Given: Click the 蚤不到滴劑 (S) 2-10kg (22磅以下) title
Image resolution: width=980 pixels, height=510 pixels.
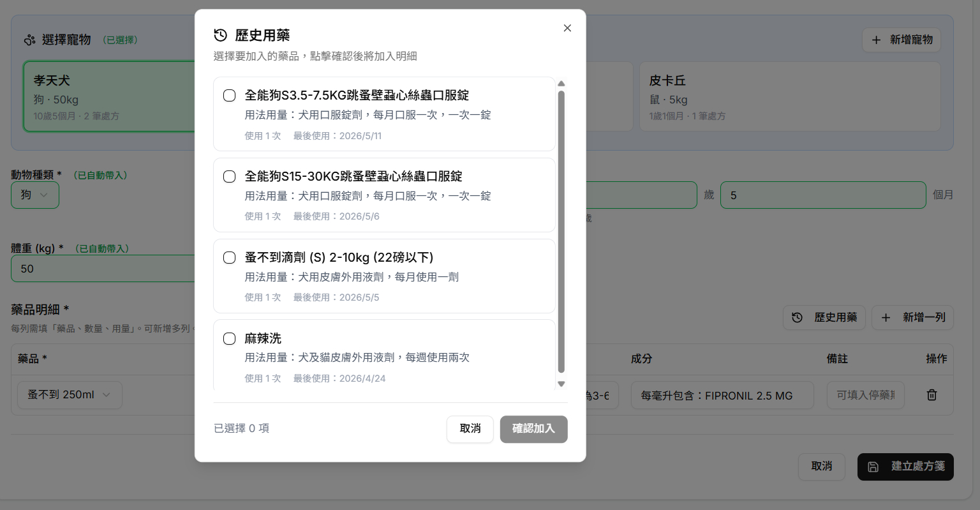Looking at the screenshot, I should (x=339, y=258).
